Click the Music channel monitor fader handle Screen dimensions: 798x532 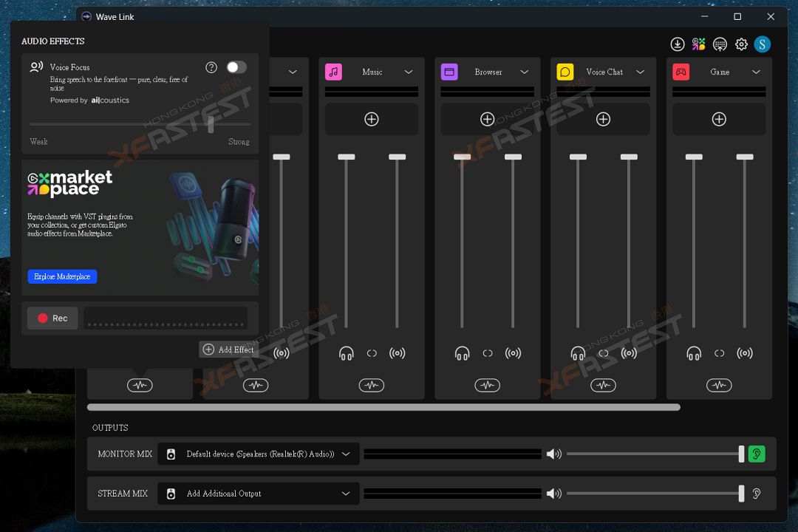pyautogui.click(x=346, y=157)
